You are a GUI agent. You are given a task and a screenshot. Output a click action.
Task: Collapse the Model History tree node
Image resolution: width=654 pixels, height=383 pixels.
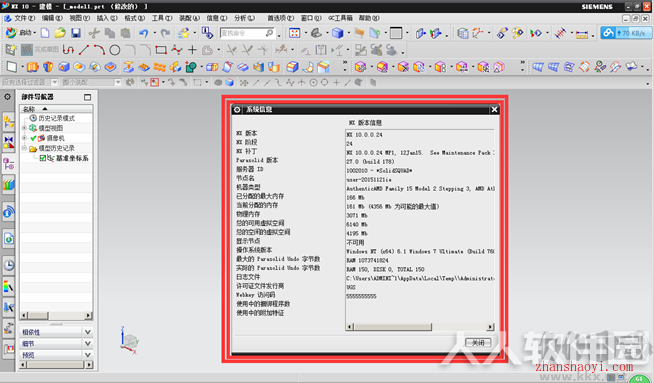tap(24, 148)
